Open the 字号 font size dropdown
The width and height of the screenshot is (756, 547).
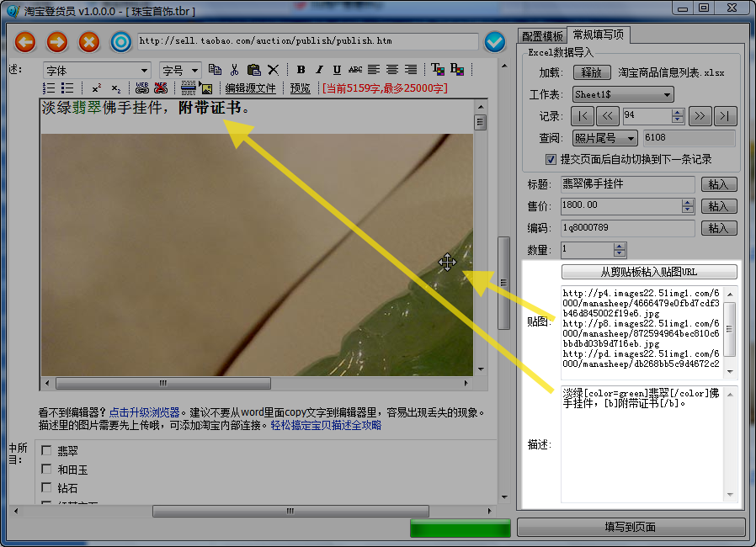(180, 71)
